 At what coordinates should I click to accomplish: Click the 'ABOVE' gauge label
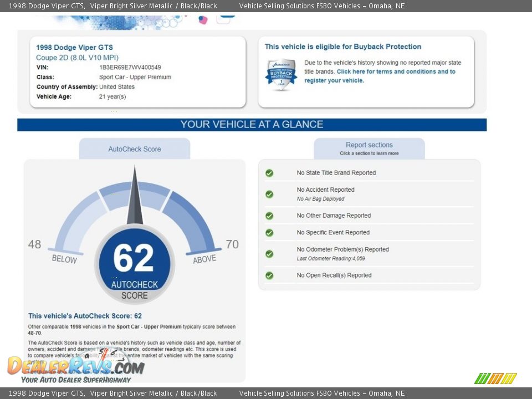pos(204,259)
